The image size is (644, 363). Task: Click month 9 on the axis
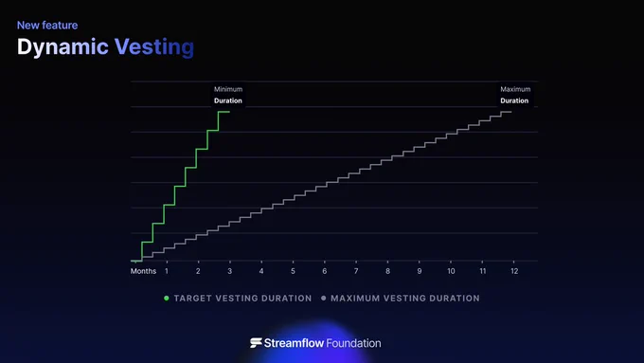[420, 271]
